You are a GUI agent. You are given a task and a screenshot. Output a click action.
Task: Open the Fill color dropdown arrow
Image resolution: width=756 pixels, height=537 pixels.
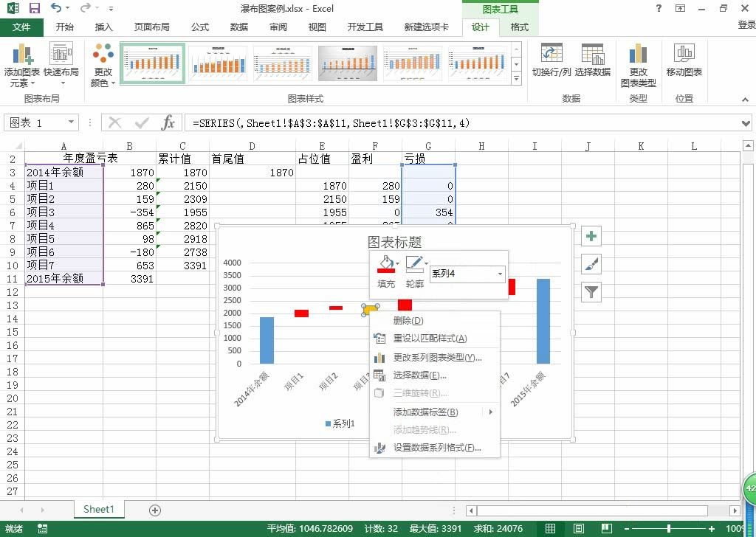(x=397, y=263)
